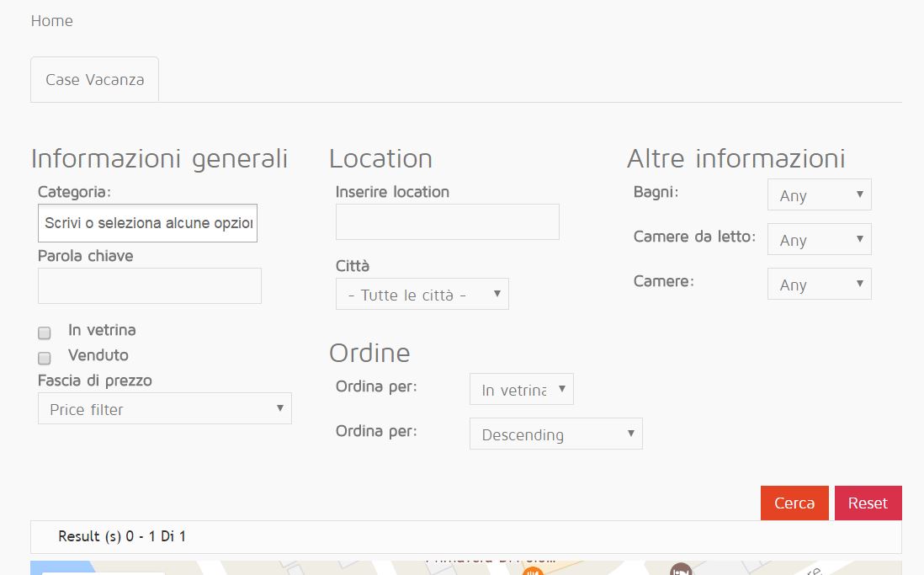This screenshot has height=575, width=924.
Task: Click the Camere da letto: label
Action: coord(695,237)
